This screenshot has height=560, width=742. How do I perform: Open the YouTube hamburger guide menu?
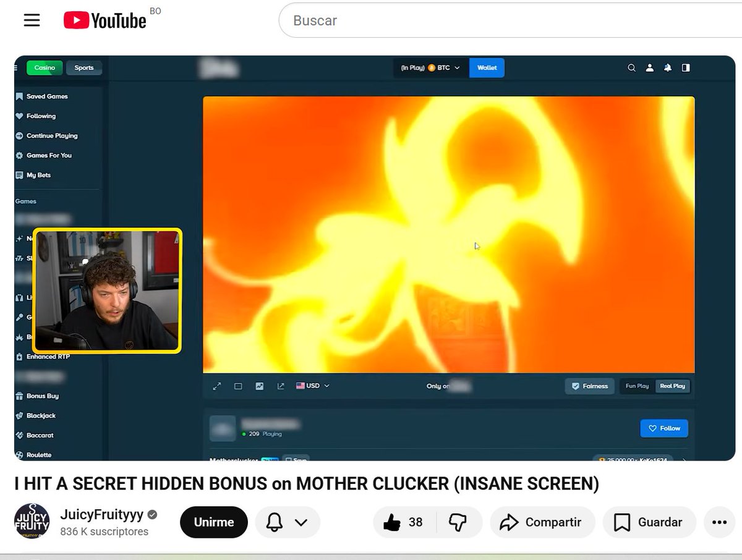[x=32, y=20]
